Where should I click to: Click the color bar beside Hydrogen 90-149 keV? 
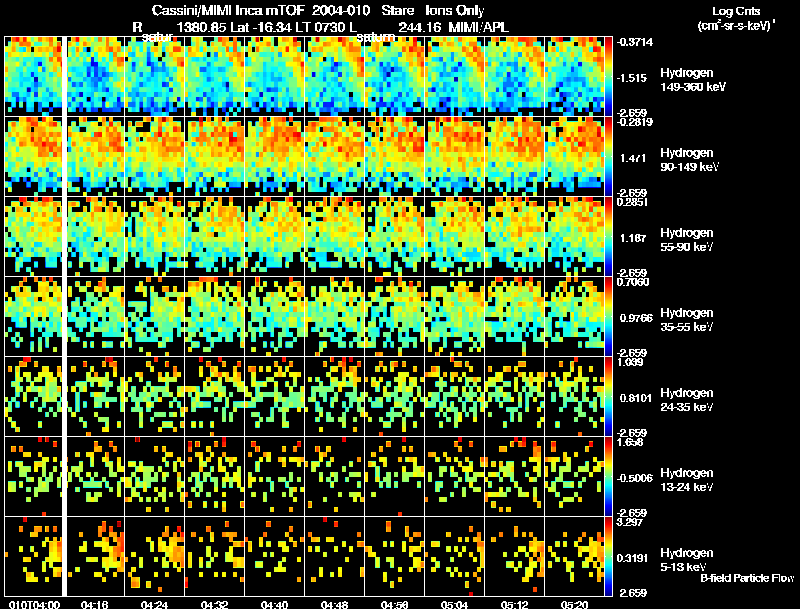point(608,156)
